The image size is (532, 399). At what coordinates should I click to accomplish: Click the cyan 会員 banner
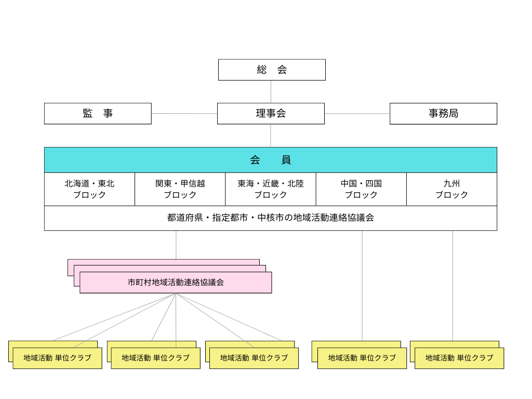[270, 160]
